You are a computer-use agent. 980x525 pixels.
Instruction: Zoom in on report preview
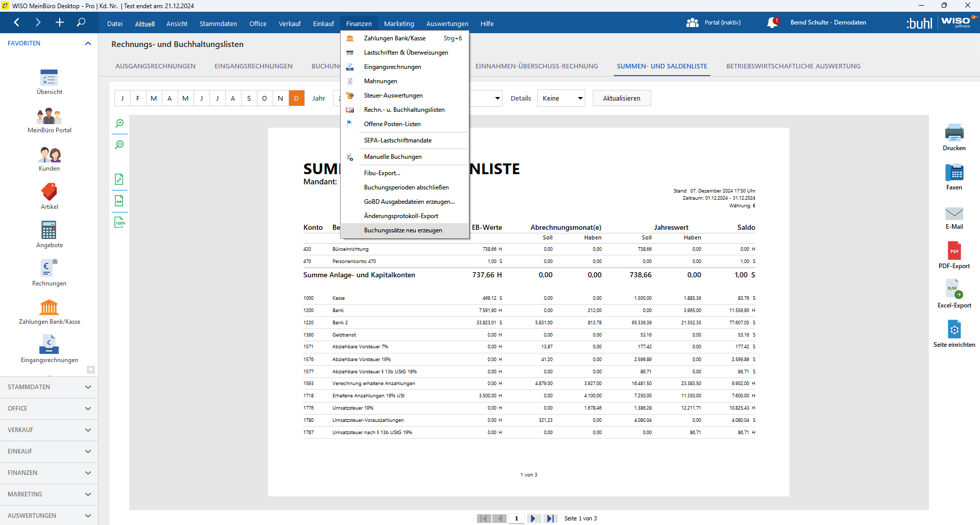(x=119, y=124)
